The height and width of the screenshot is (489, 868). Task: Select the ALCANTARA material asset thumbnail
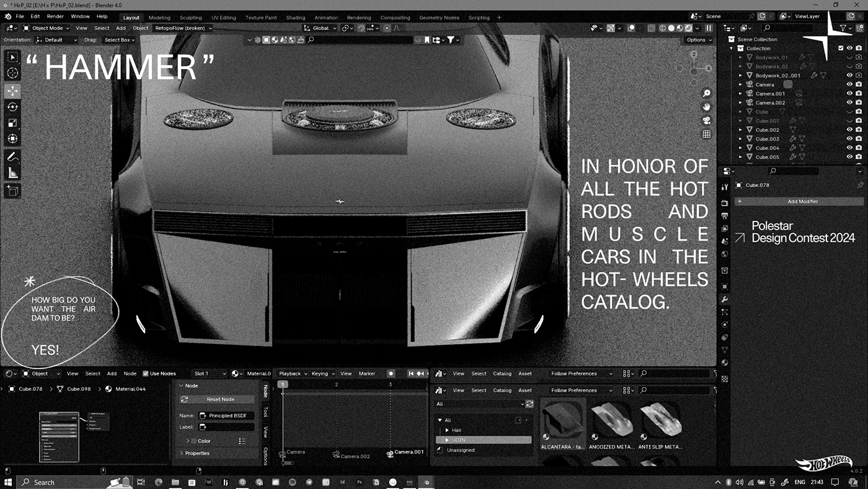tap(562, 425)
